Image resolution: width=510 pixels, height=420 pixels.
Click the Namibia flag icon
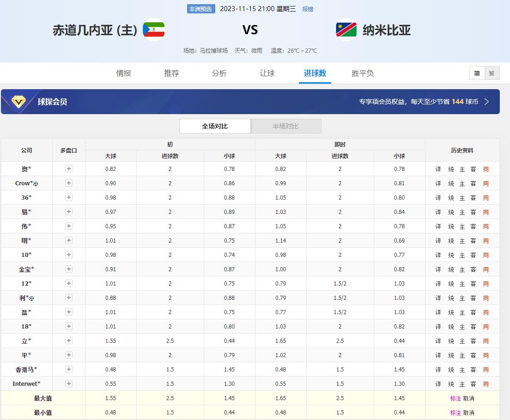346,30
